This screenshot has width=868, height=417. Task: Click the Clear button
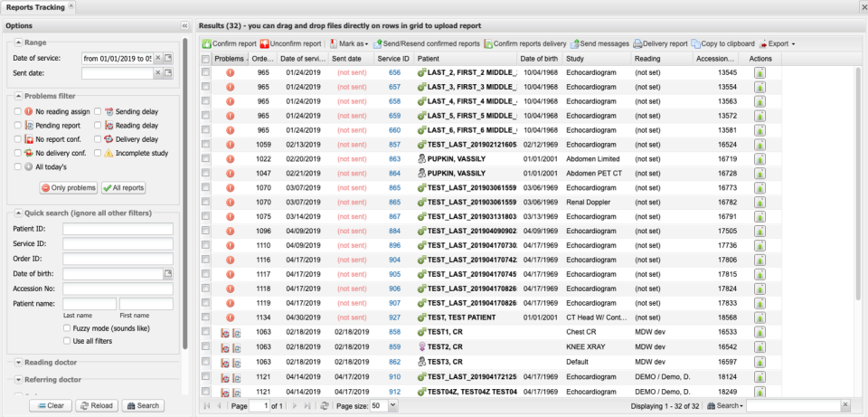(51, 405)
